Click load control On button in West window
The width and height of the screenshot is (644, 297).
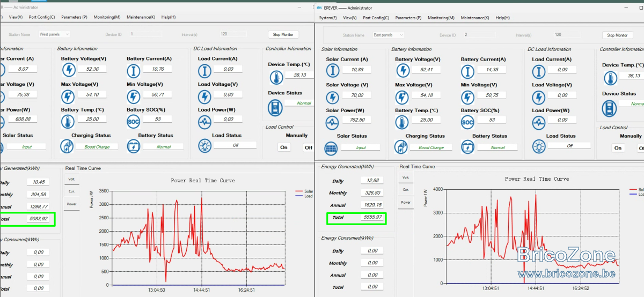(284, 147)
